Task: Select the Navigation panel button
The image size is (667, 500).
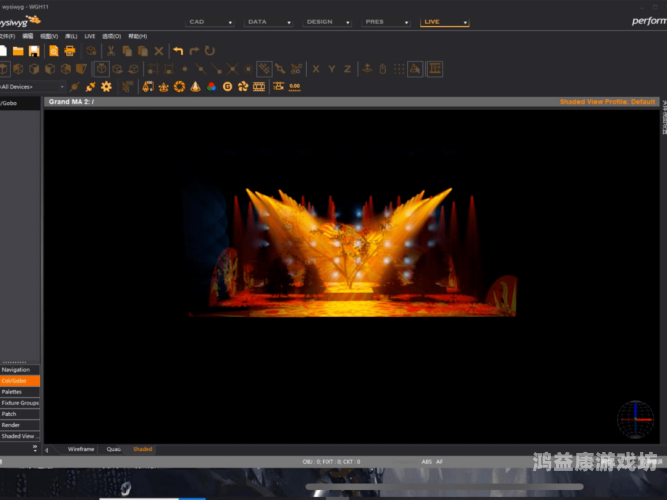Action: point(20,370)
